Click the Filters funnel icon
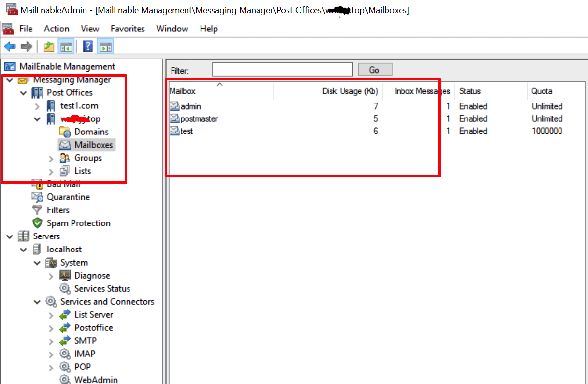This screenshot has width=588, height=384. click(x=37, y=210)
